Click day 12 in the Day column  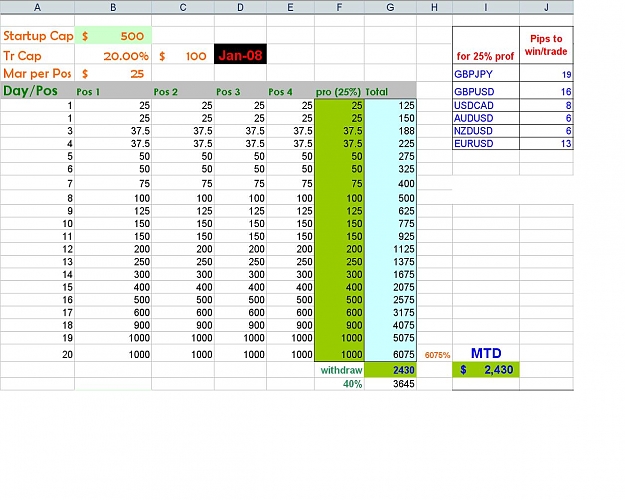37,249
